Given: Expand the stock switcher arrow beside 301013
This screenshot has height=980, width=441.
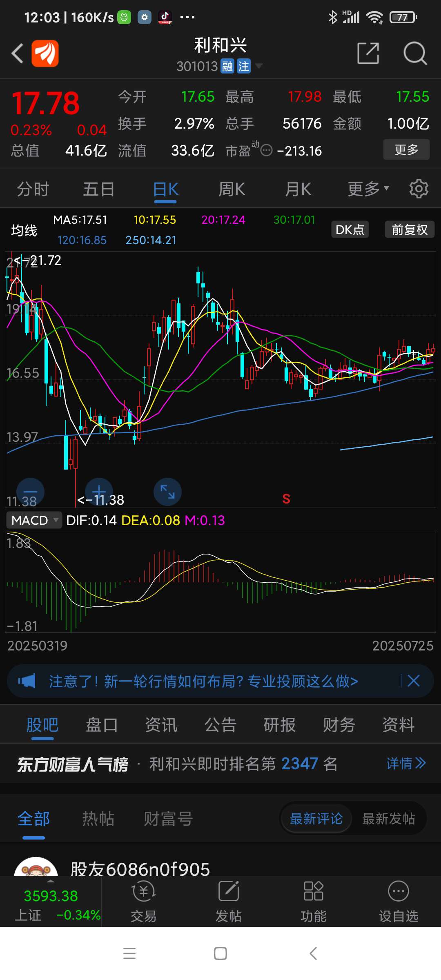Looking at the screenshot, I should tap(259, 66).
